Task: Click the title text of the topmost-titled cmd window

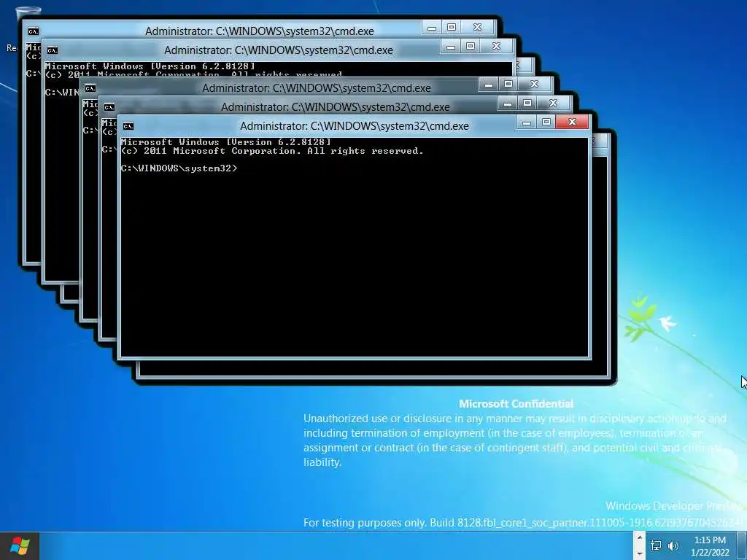Action: 259,31
